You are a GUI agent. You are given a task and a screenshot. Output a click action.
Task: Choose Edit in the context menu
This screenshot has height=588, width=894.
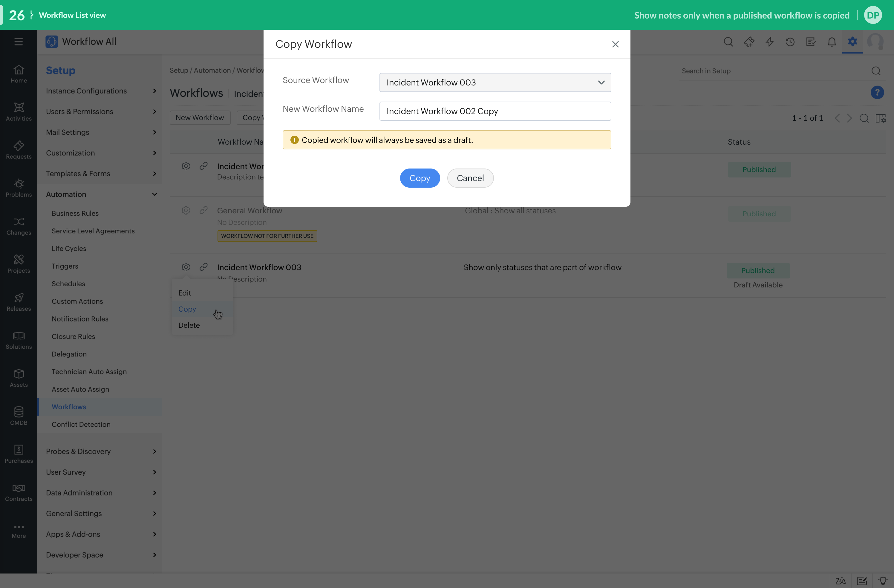[x=184, y=293]
